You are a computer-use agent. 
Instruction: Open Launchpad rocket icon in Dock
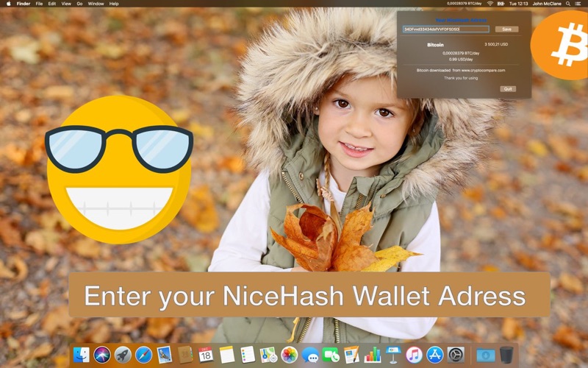tap(123, 355)
